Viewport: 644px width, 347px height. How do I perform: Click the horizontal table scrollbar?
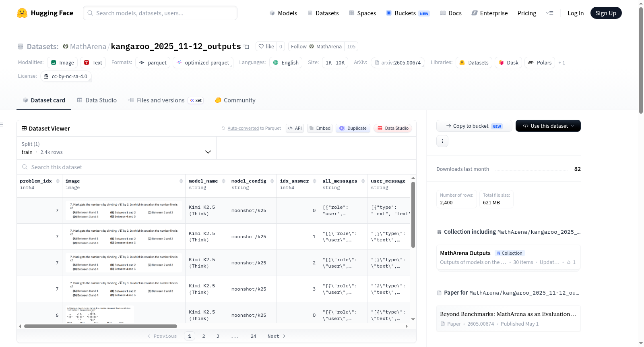click(x=101, y=326)
